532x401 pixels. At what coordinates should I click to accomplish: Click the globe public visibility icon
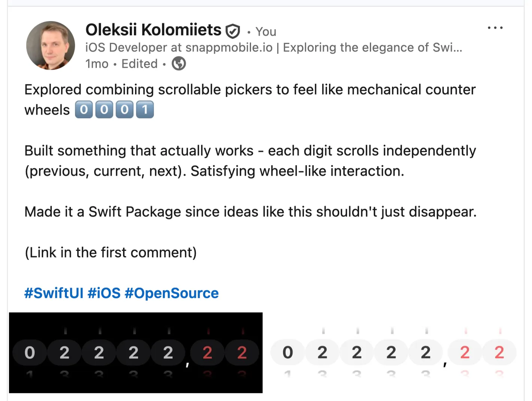pos(179,63)
